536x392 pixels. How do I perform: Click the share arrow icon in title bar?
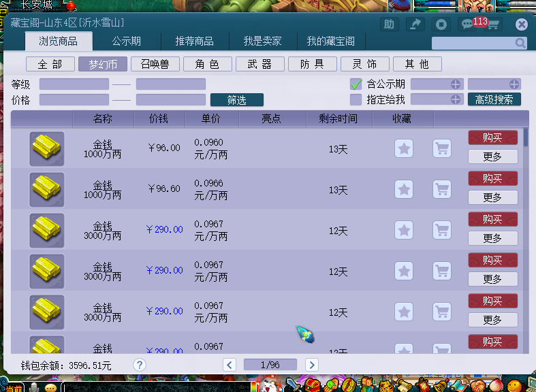[x=415, y=24]
